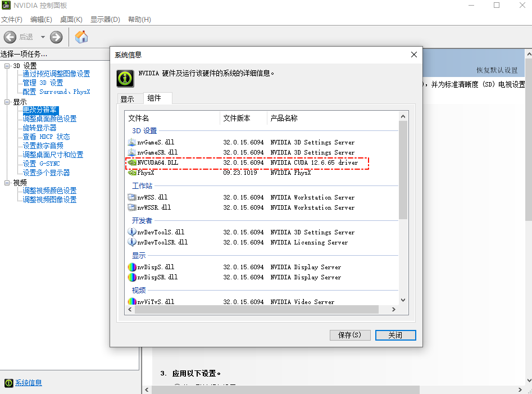Select 更改分辨率 tree item

pos(40,110)
